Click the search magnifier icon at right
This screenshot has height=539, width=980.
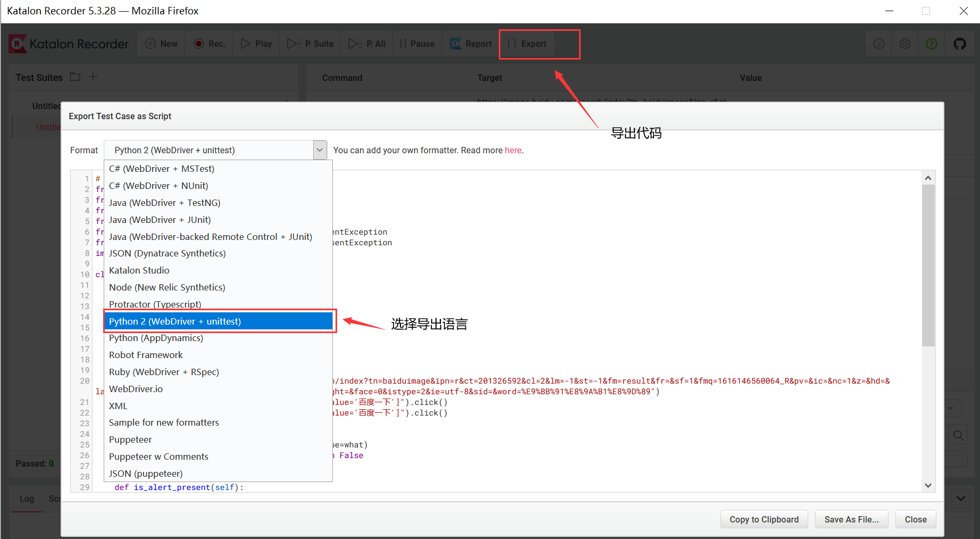(x=958, y=435)
